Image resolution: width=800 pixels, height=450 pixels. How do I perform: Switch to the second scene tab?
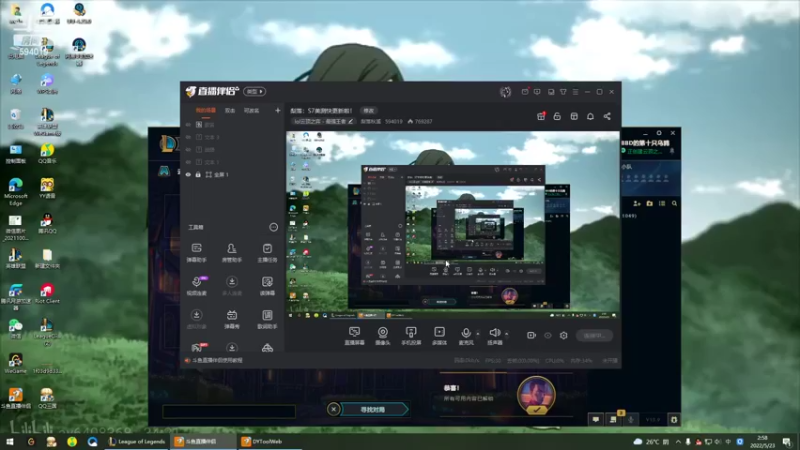pos(230,110)
